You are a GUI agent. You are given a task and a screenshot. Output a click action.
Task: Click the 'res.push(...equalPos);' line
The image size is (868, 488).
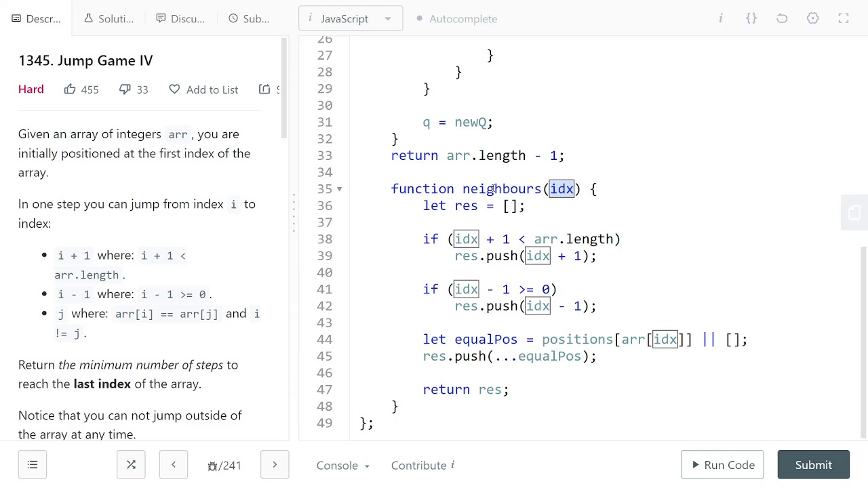tap(510, 357)
